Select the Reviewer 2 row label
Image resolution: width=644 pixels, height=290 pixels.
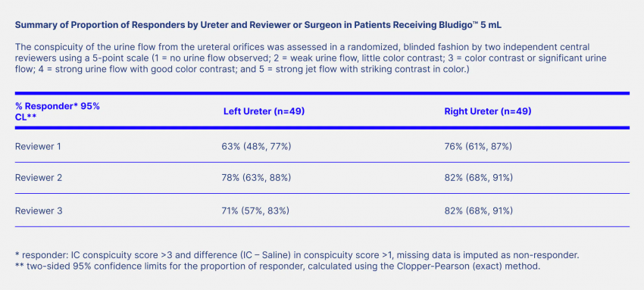coord(39,178)
